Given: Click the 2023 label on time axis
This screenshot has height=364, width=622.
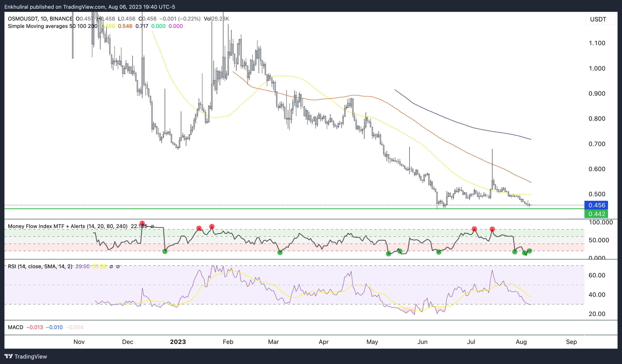Looking at the screenshot, I should [x=178, y=342].
